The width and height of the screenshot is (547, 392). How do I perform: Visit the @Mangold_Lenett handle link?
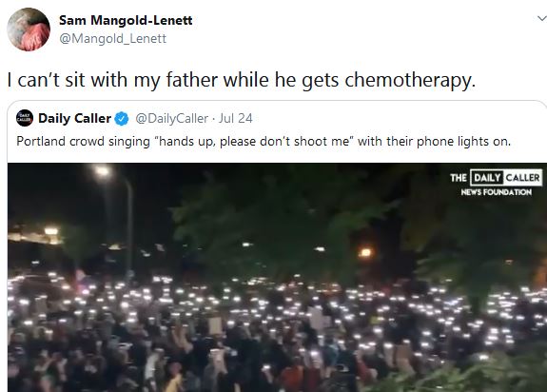point(112,38)
